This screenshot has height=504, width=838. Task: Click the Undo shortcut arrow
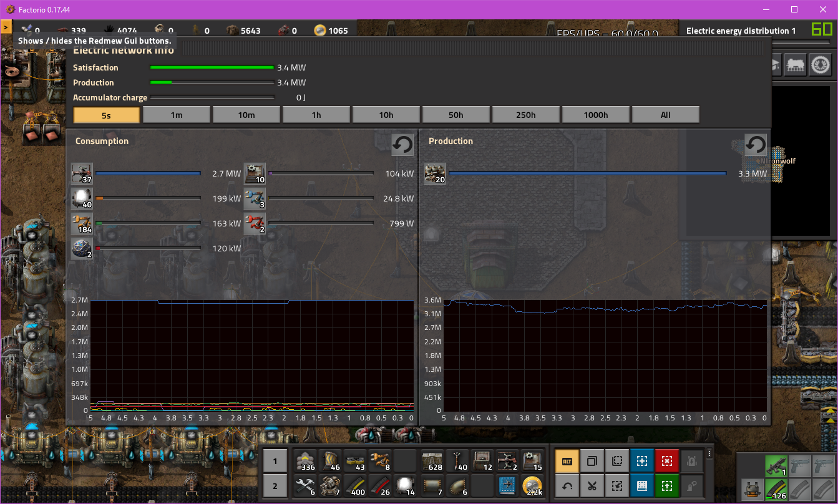click(567, 485)
